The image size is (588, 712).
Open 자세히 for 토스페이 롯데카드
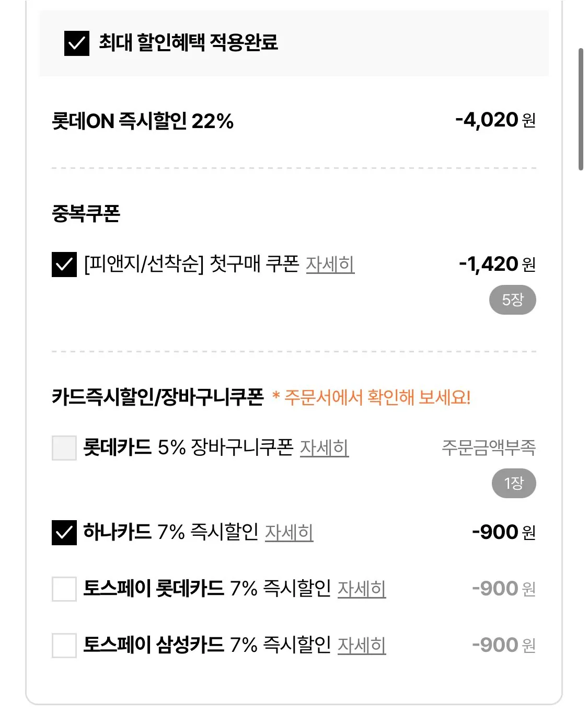click(362, 589)
